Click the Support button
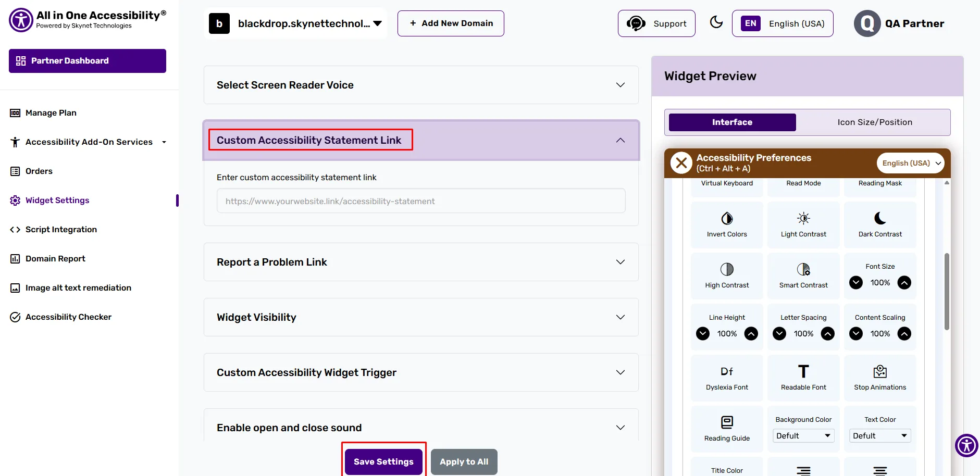 tap(656, 23)
